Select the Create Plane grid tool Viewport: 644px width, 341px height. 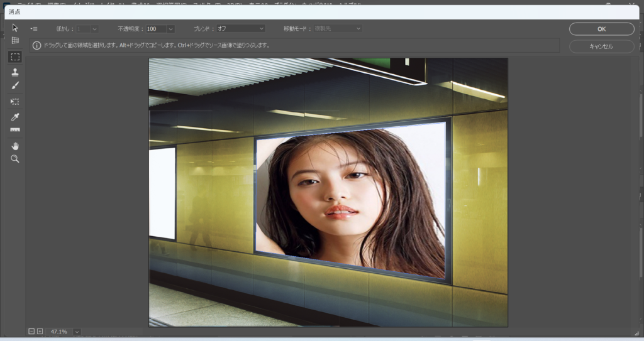click(15, 40)
